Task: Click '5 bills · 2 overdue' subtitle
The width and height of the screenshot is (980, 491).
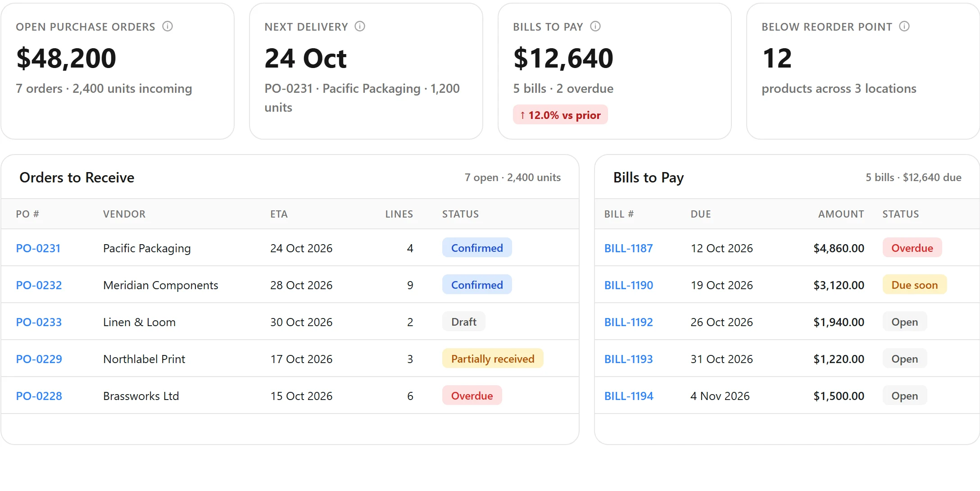Action: tap(563, 88)
